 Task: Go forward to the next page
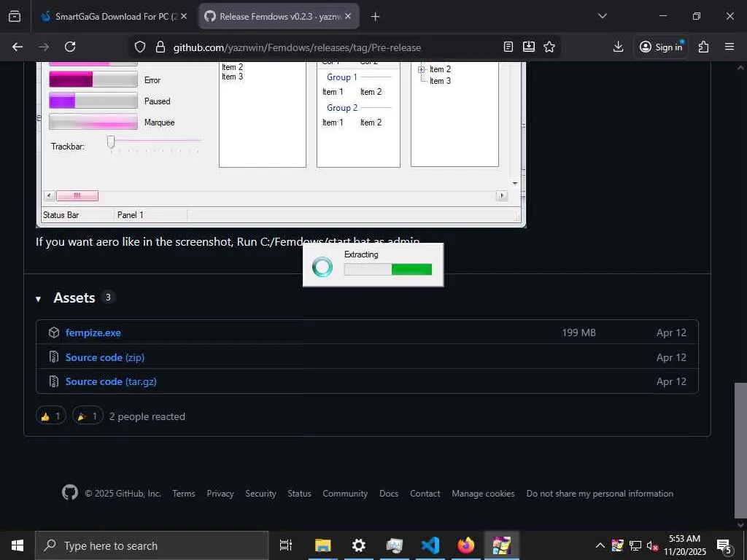(x=43, y=47)
